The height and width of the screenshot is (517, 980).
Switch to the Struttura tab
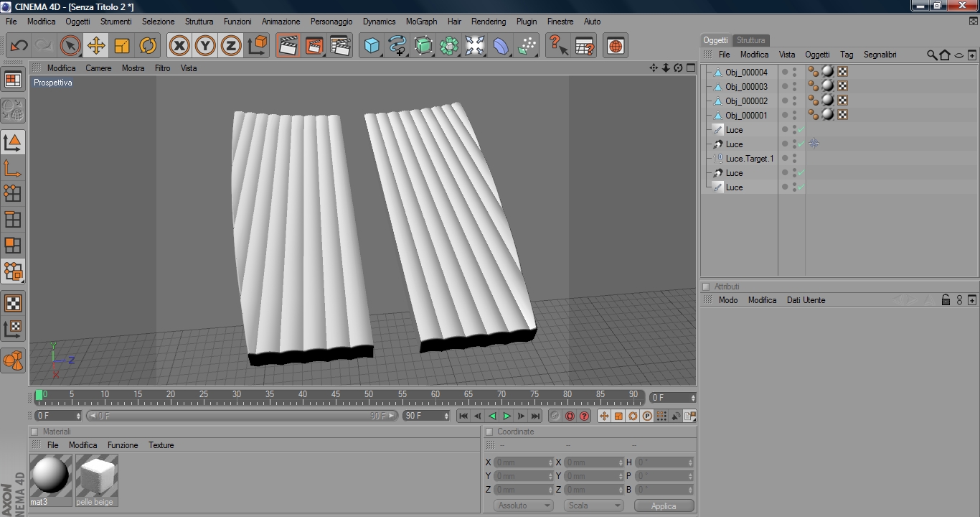pos(750,40)
